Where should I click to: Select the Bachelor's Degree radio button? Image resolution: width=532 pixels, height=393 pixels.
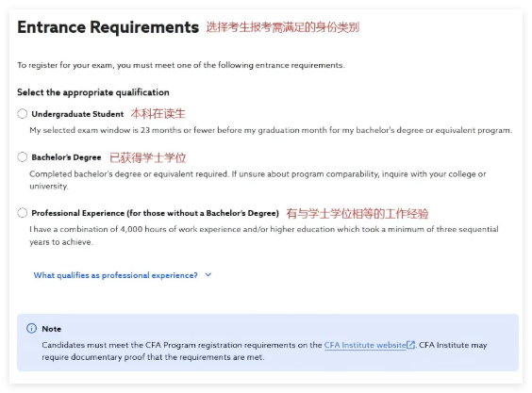point(23,157)
